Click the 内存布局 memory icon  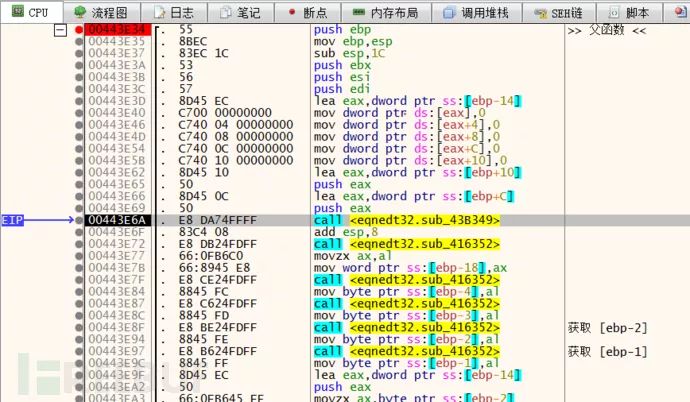click(x=359, y=12)
